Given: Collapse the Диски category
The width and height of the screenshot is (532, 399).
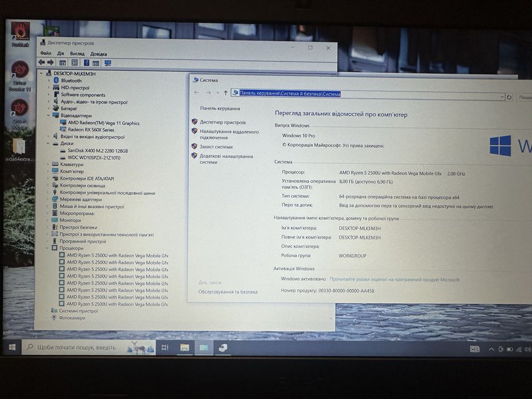Looking at the screenshot, I should coord(48,143).
